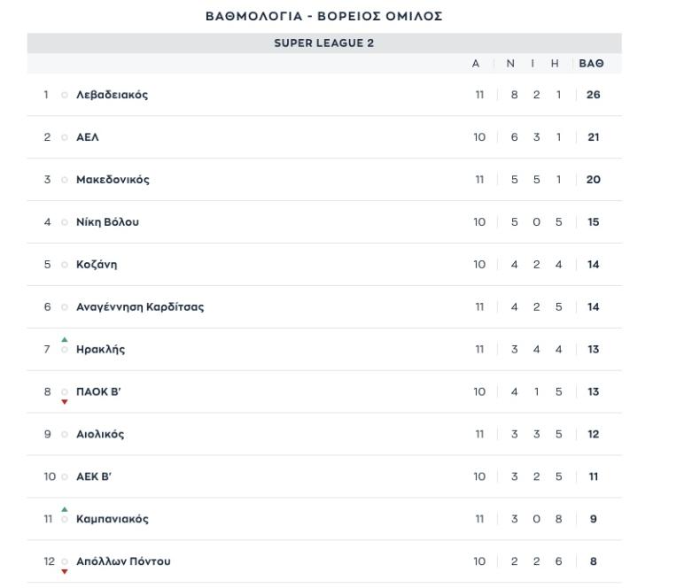Open the Αναγέννηση Καρδίτσας team link

coord(140,307)
